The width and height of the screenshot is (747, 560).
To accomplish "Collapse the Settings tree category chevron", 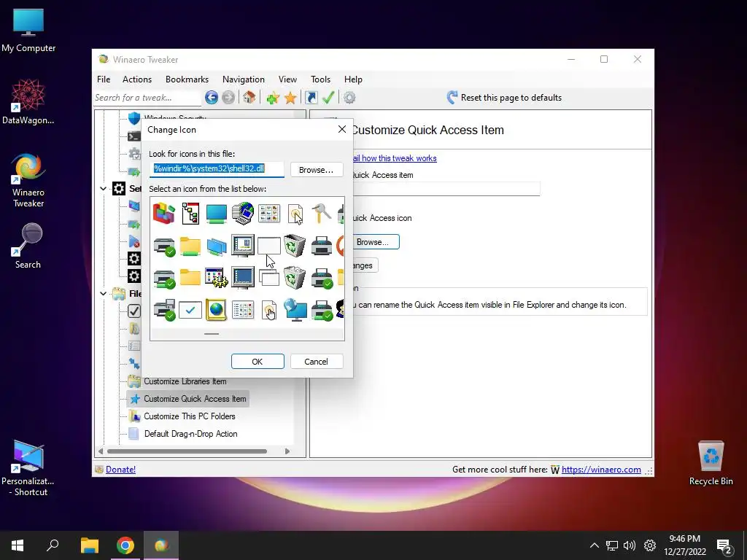I will (103, 189).
